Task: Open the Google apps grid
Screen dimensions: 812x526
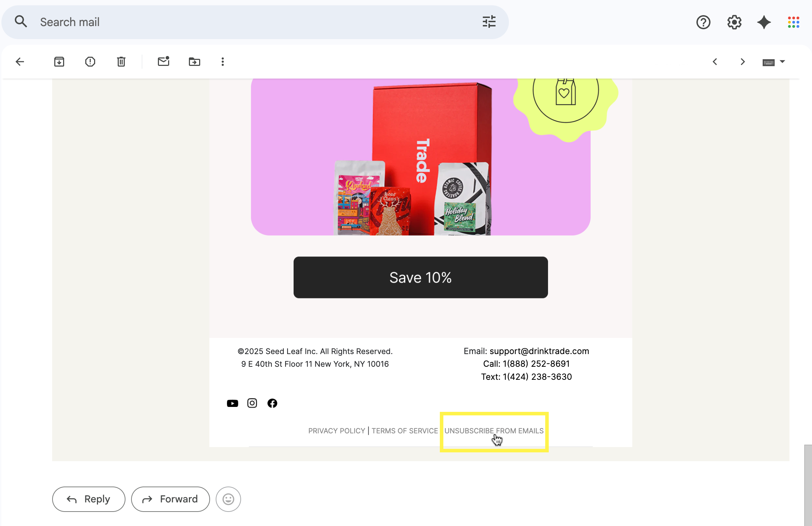Action: 793,22
